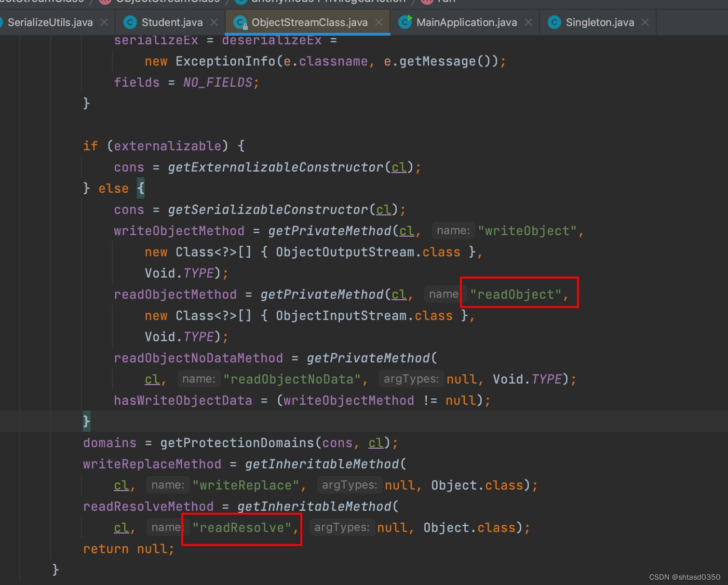Click getInheritableMethod on the readResolveMethod line
728x585 pixels.
(x=314, y=506)
